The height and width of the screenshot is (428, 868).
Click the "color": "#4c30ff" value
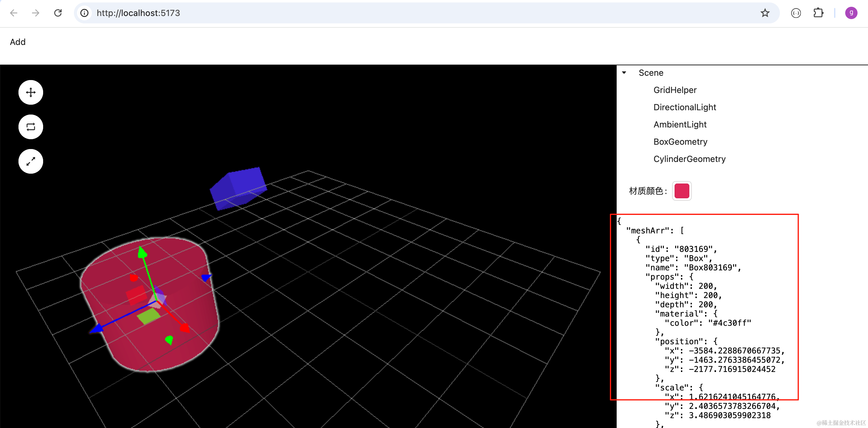coord(729,323)
